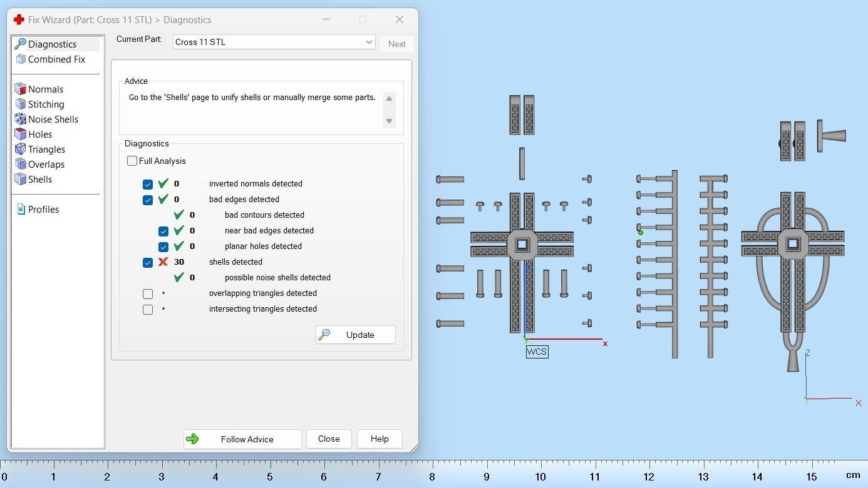Image resolution: width=868 pixels, height=488 pixels.
Task: Go to the Normals page
Action: [x=46, y=89]
